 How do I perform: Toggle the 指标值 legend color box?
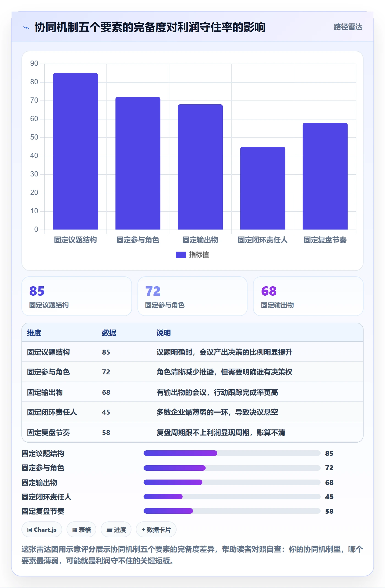click(181, 255)
